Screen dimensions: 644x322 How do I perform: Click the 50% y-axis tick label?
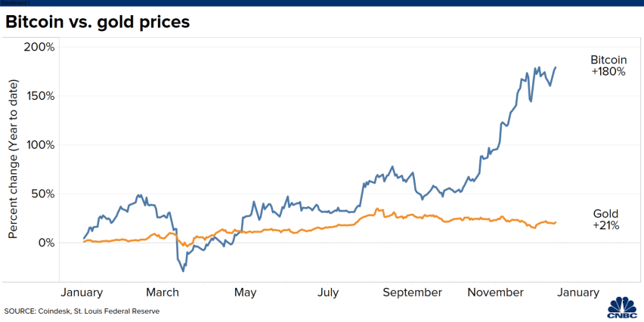coord(42,194)
